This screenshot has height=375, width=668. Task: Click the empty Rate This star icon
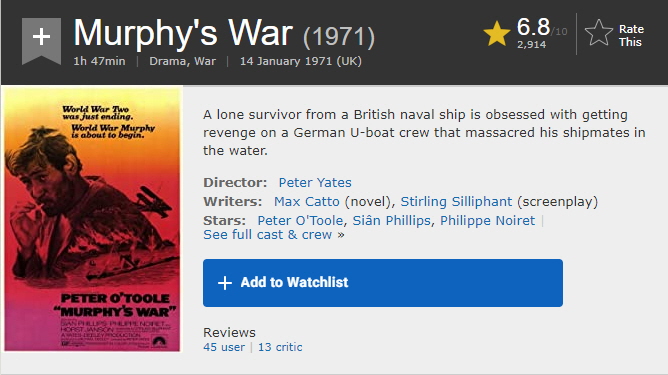599,33
